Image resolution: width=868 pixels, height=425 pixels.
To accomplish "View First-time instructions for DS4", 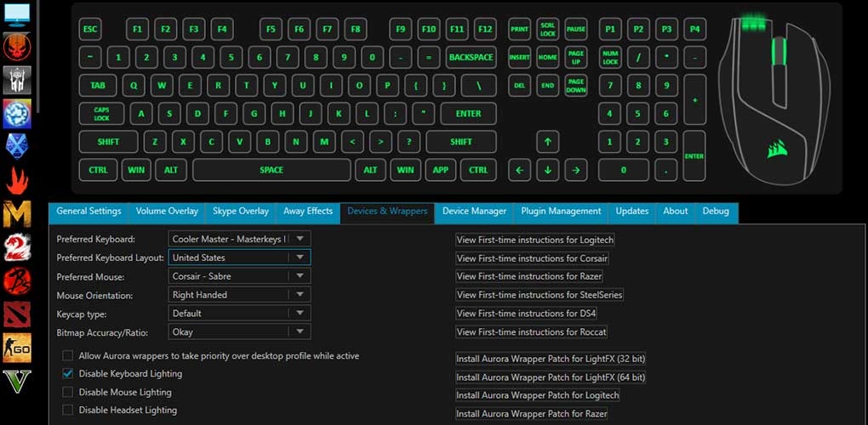I will click(x=527, y=314).
